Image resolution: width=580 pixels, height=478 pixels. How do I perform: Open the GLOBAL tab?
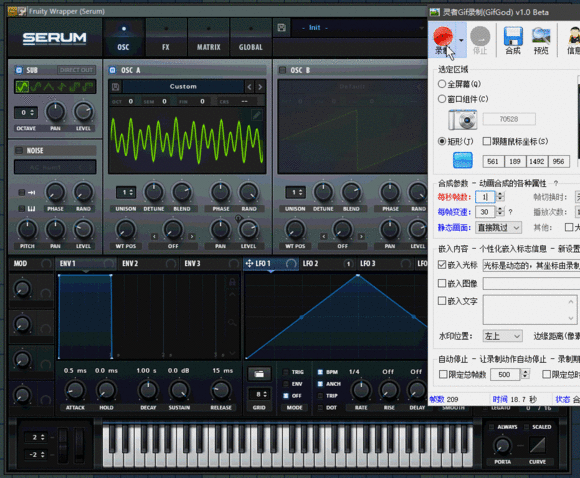[x=251, y=38]
